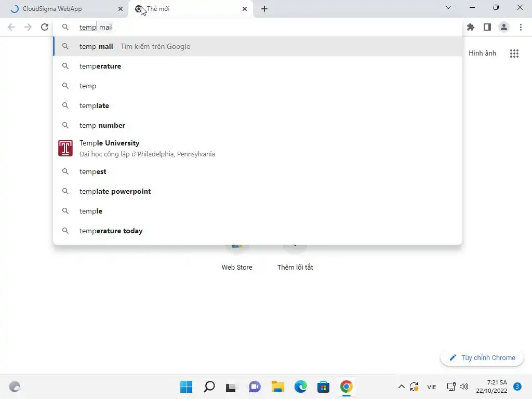This screenshot has width=532, height=399.
Task: Select the Thẻ mới tab
Action: click(190, 9)
